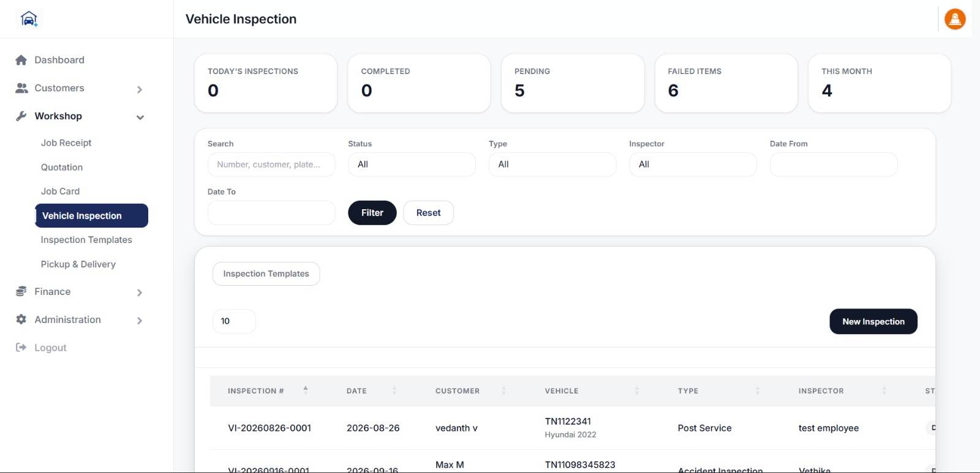Open the Administration sidebar menu label

[68, 319]
